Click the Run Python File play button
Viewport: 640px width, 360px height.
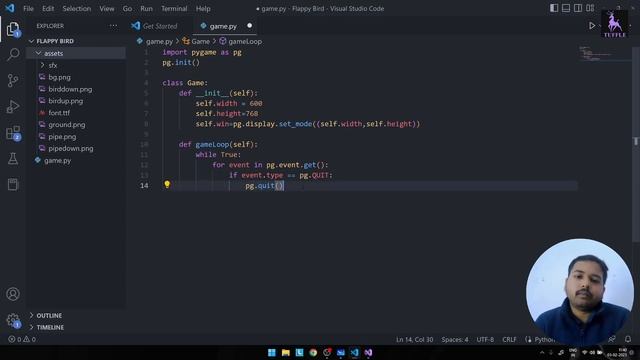pyautogui.click(x=592, y=26)
